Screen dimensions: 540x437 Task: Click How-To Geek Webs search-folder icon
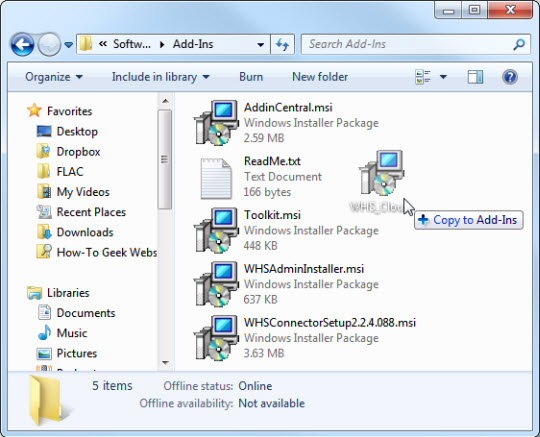pos(44,252)
